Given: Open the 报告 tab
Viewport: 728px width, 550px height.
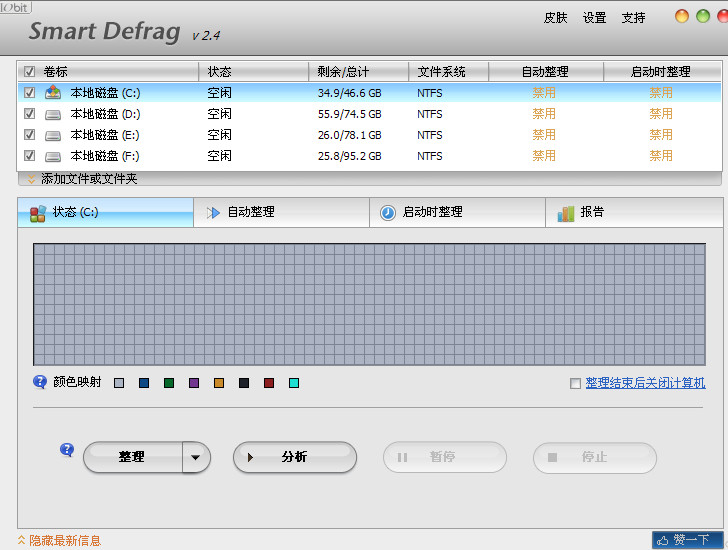Looking at the screenshot, I should point(634,213).
